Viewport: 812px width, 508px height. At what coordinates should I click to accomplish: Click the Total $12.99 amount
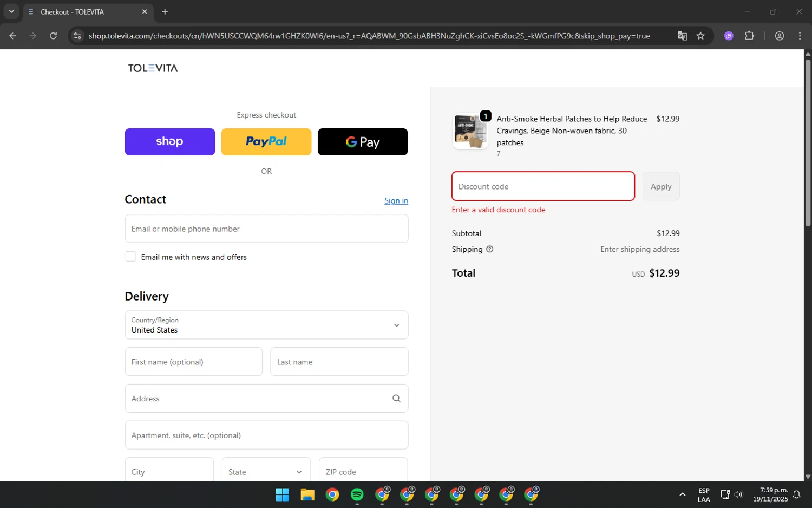click(664, 273)
